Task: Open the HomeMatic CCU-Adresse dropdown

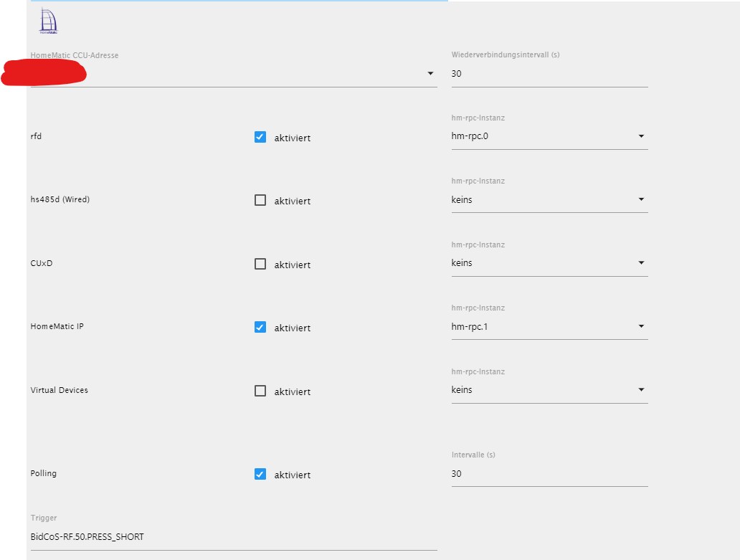Action: (x=430, y=74)
